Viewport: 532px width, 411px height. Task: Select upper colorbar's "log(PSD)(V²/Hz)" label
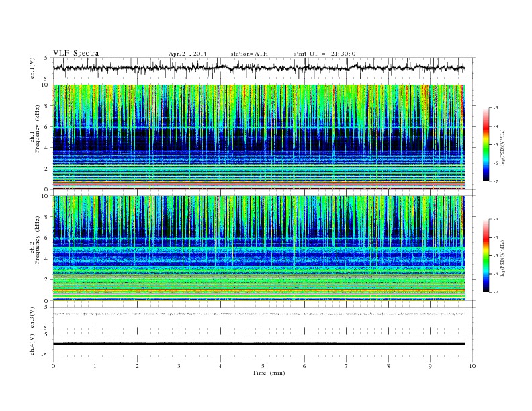[x=502, y=147]
